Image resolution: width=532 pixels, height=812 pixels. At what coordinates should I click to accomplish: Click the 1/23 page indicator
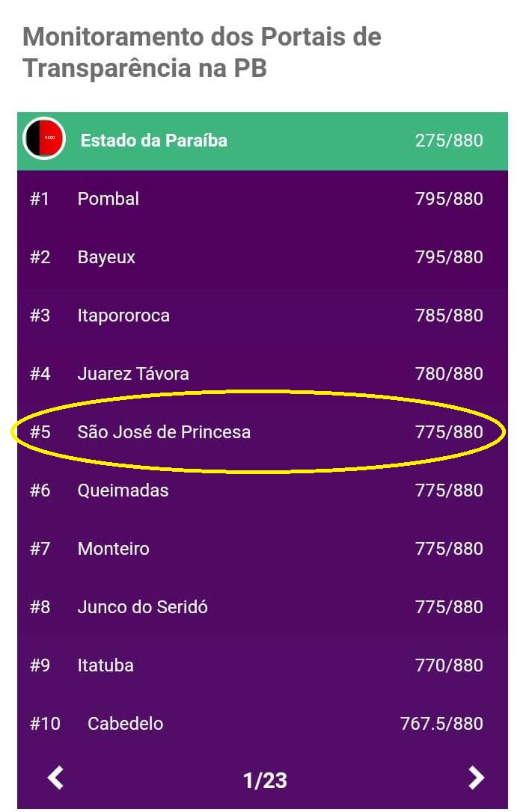[265, 781]
